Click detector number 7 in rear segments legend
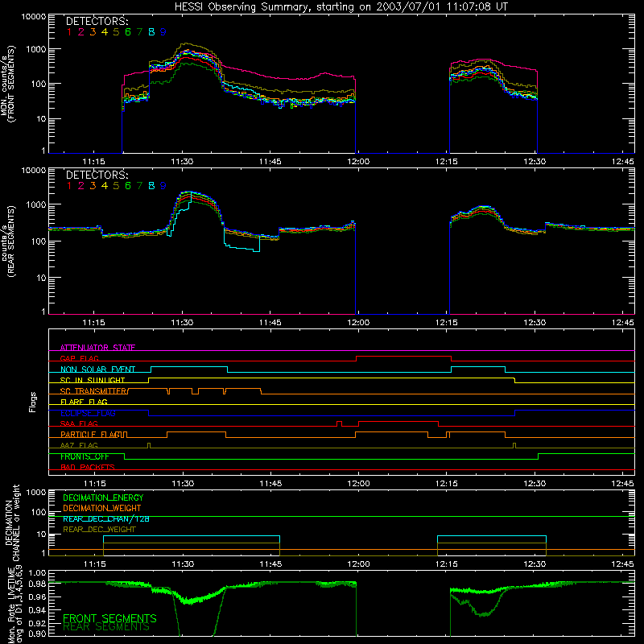This screenshot has height=644, width=644. tap(139, 186)
